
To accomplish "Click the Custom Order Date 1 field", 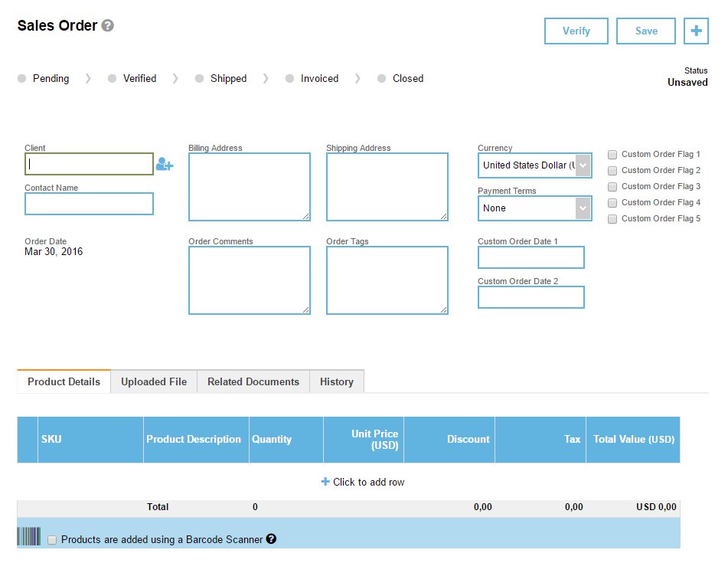I will click(x=531, y=257).
